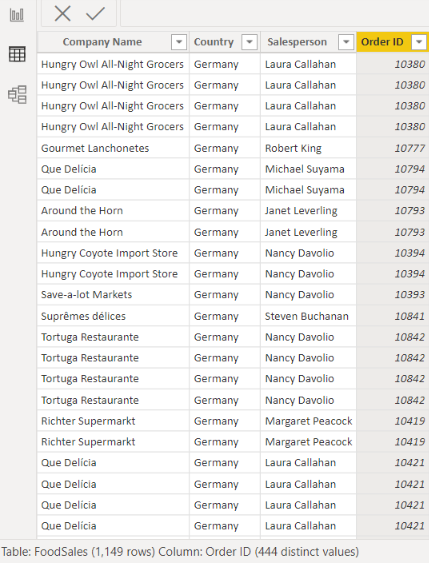Screen dimensions: 429x563
Task: Open Salesperson column filter dropdown
Action: (346, 42)
